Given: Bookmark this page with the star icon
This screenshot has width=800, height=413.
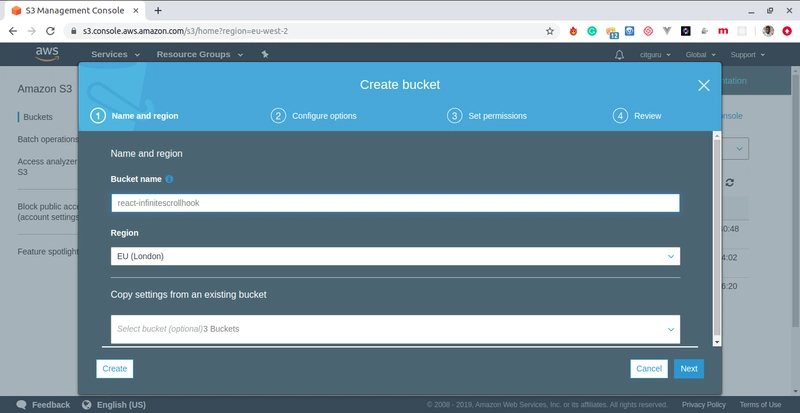Looking at the screenshot, I should point(549,31).
